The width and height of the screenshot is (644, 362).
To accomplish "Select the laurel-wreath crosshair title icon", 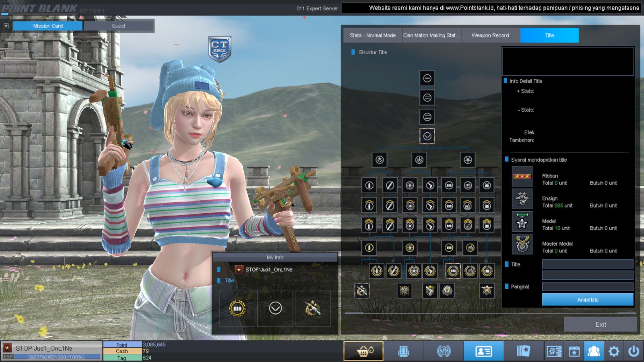I will [414, 271].
